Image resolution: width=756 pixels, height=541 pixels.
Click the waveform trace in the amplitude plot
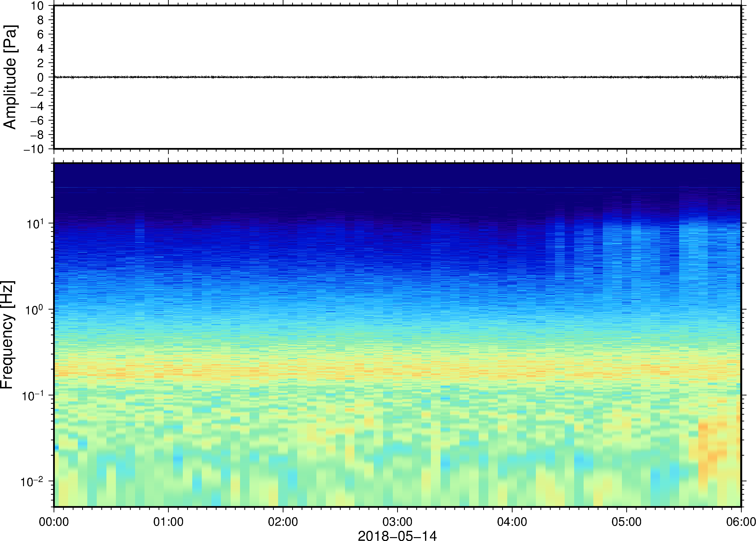397,77
